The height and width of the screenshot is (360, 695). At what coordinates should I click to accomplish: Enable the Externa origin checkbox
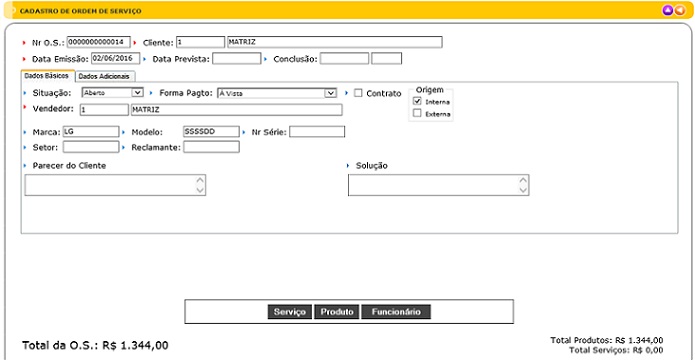417,113
